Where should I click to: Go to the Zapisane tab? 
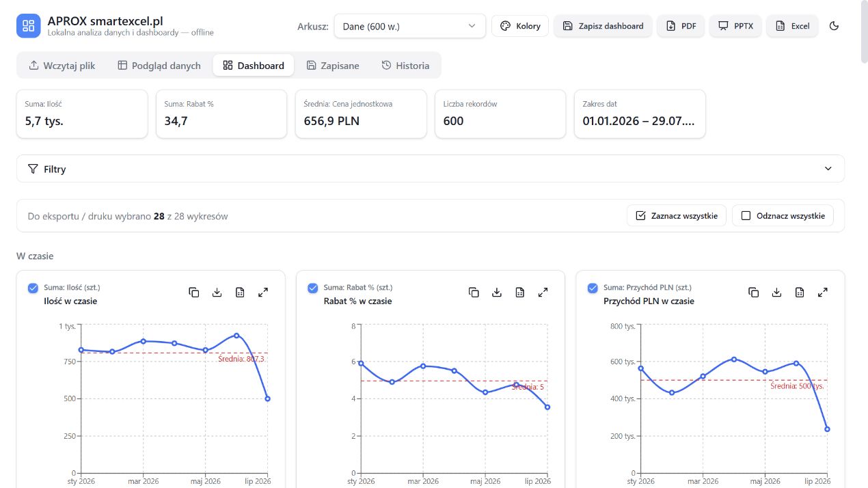(x=333, y=66)
